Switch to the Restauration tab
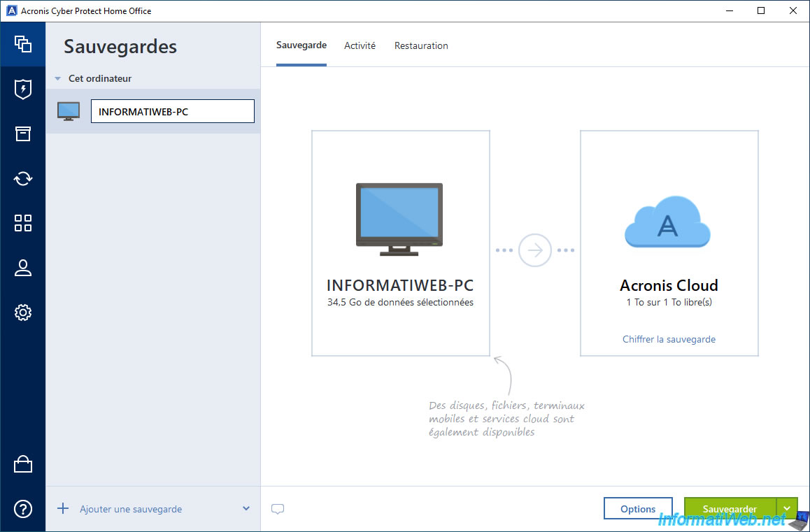Viewport: 810px width, 532px height. pyautogui.click(x=421, y=45)
